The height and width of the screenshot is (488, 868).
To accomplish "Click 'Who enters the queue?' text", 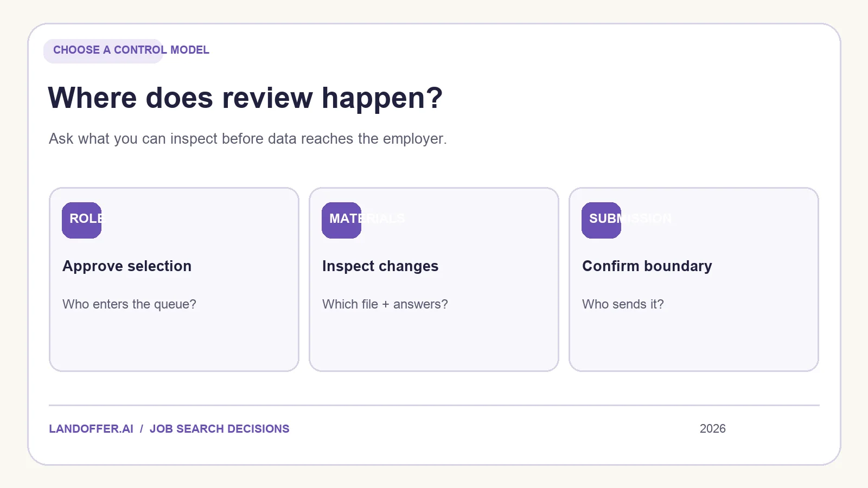I will point(129,304).
